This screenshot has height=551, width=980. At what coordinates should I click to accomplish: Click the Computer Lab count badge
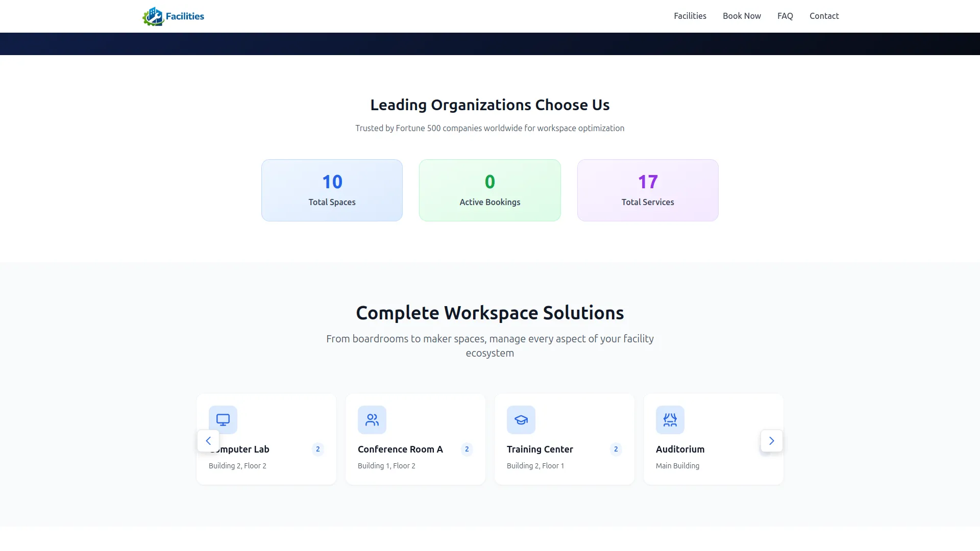[318, 449]
